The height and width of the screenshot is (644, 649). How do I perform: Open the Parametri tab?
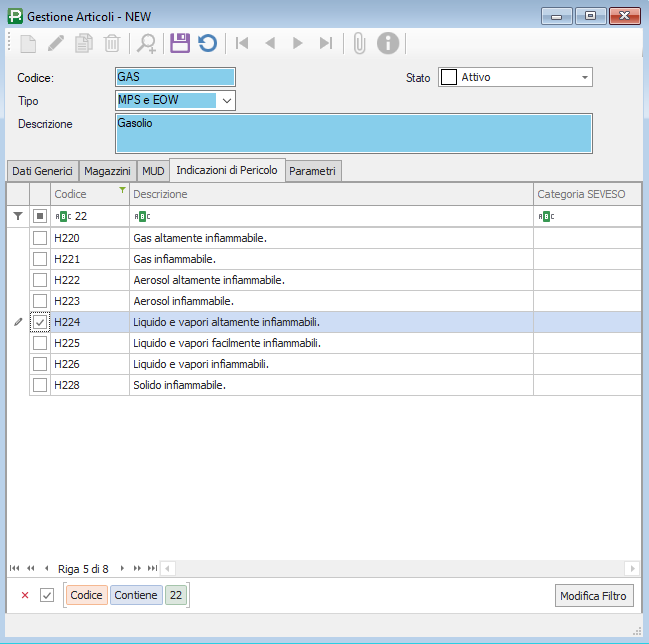pos(314,171)
